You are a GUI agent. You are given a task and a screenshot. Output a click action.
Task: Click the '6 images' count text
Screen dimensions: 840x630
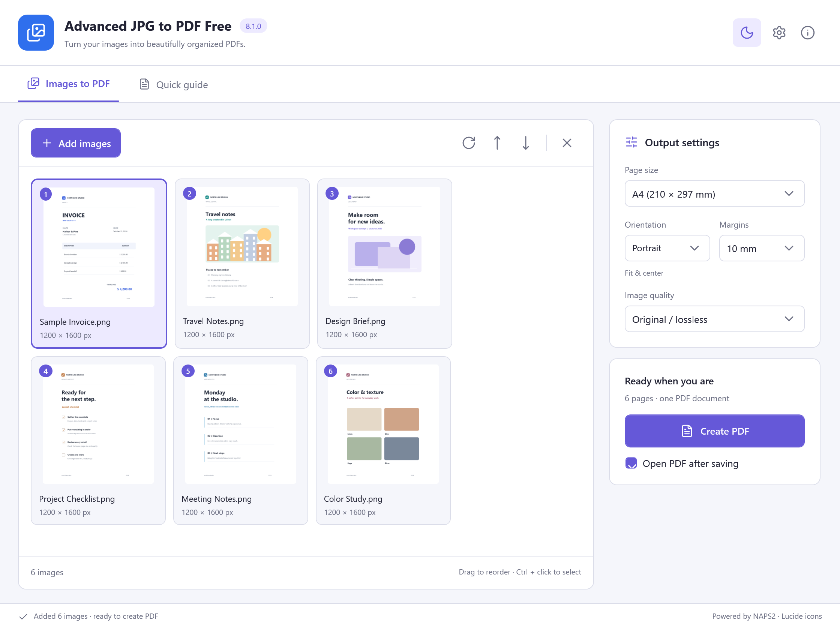pos(47,572)
